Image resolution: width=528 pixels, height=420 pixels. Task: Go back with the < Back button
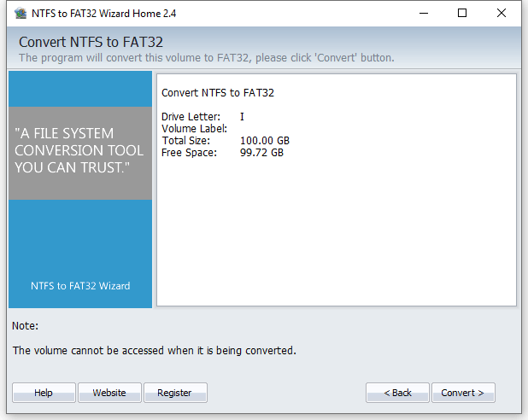point(397,393)
